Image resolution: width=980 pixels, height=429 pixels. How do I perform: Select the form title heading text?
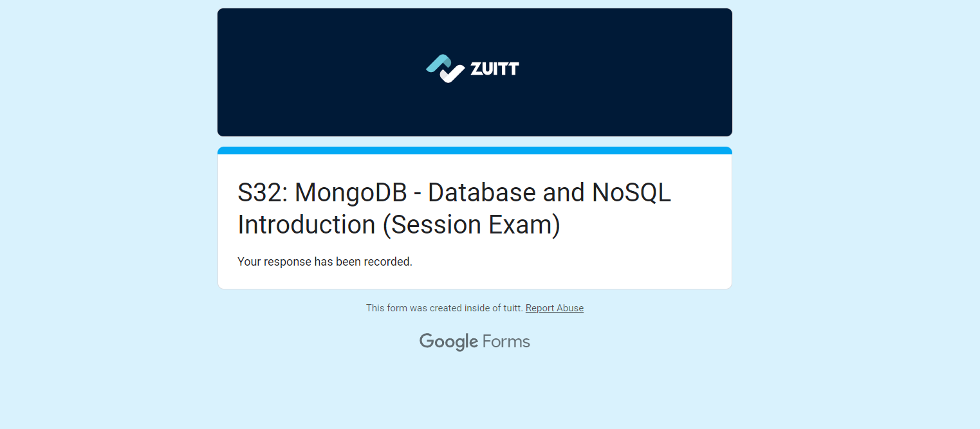tap(454, 208)
